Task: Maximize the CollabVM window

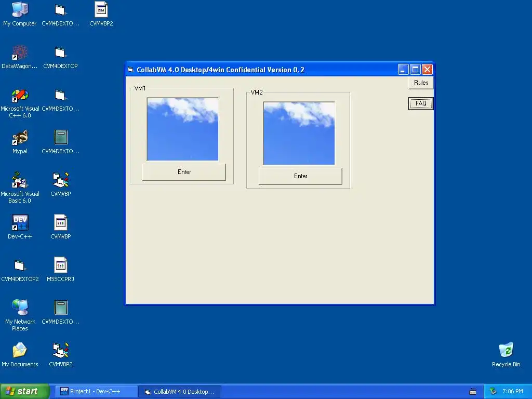Action: (x=415, y=70)
